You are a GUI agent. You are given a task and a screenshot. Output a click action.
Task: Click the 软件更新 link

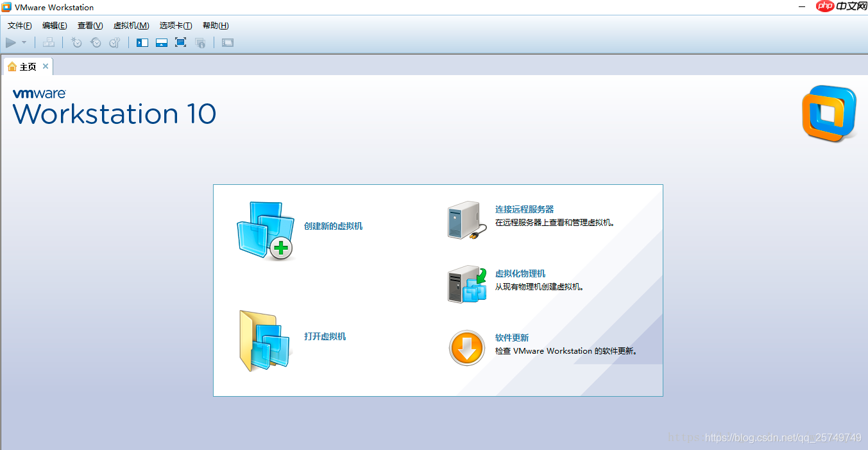pyautogui.click(x=512, y=338)
